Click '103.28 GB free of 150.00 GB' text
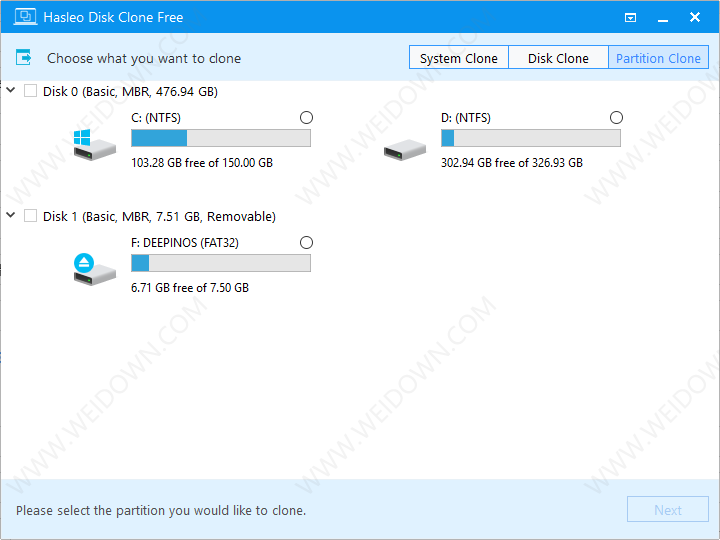The height and width of the screenshot is (540, 720). coord(202,163)
